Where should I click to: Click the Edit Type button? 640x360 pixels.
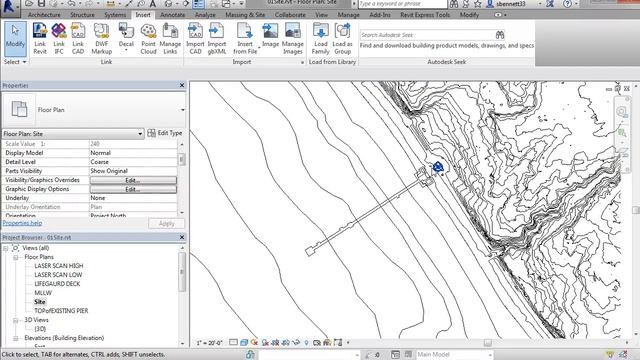click(x=165, y=133)
